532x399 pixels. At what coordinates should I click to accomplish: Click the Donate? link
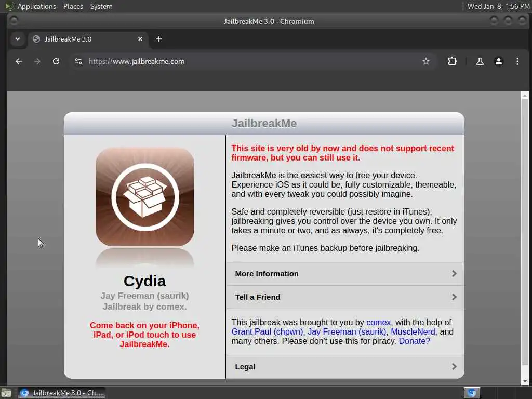414,341
